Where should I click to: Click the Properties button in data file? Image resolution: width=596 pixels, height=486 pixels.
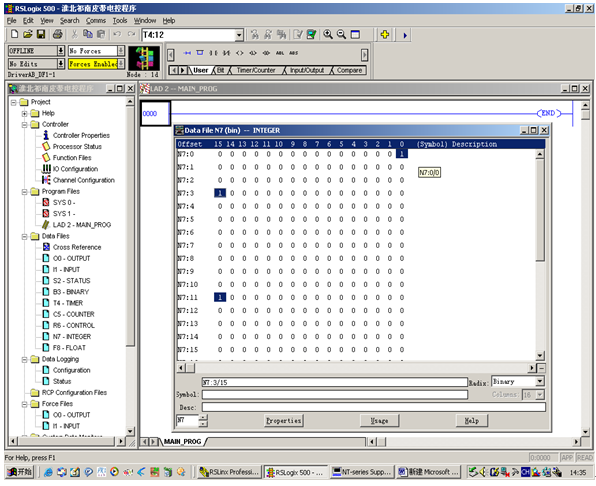284,421
